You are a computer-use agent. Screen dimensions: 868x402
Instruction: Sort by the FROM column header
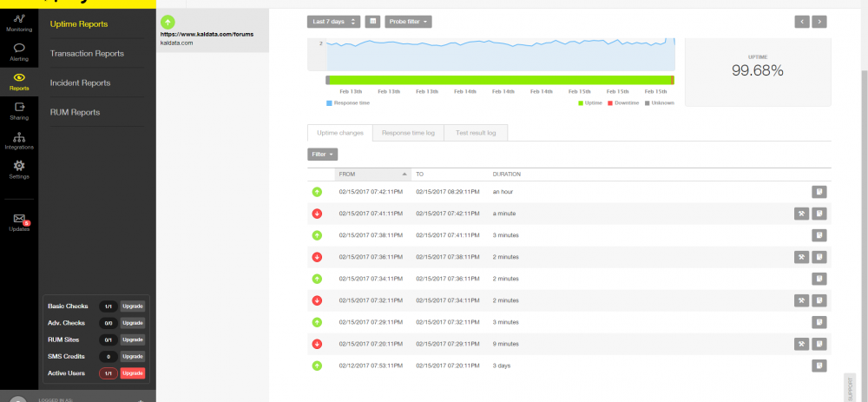coord(372,174)
